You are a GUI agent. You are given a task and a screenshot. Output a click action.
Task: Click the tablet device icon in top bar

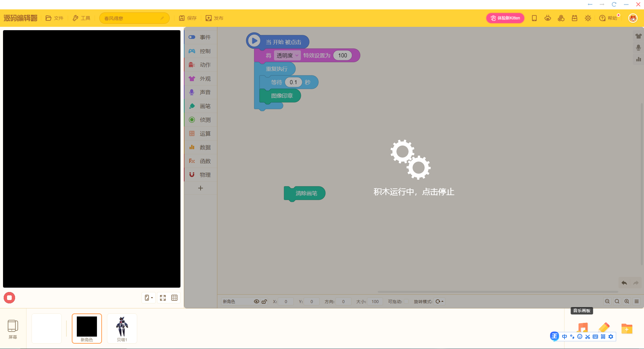click(x=534, y=18)
